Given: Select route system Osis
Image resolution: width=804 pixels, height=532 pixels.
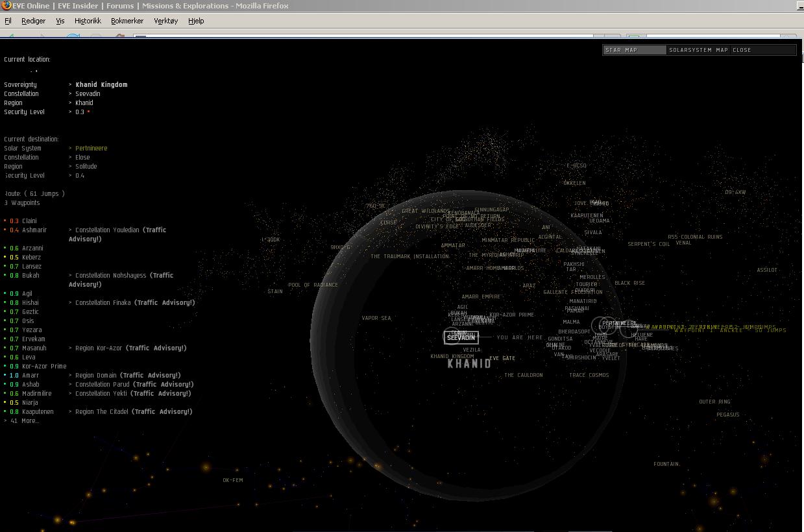Looking at the screenshot, I should pyautogui.click(x=28, y=320).
